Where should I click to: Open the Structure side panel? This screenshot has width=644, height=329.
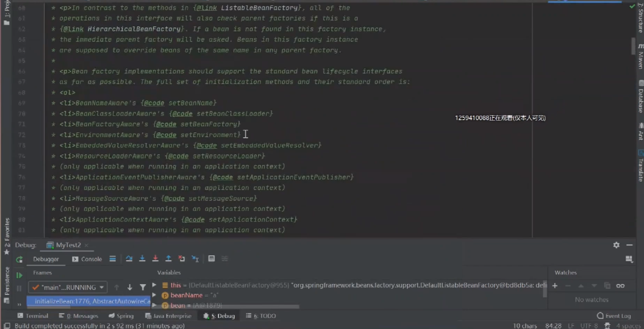point(640,18)
